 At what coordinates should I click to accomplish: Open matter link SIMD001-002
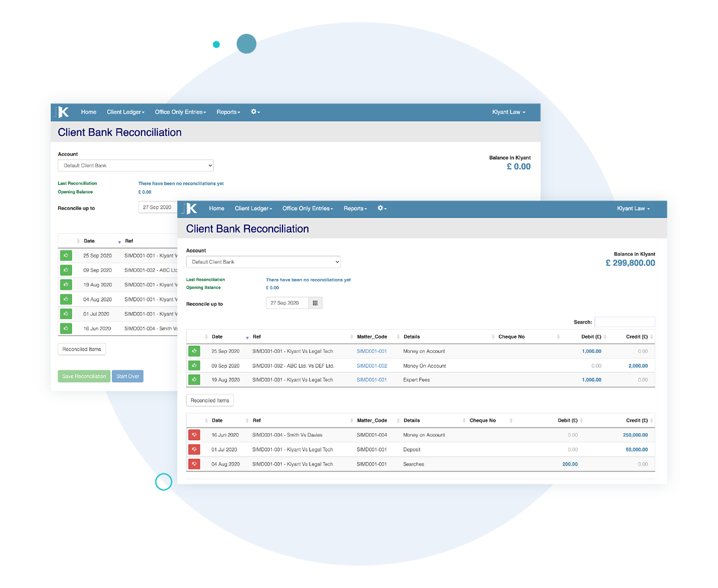click(372, 366)
